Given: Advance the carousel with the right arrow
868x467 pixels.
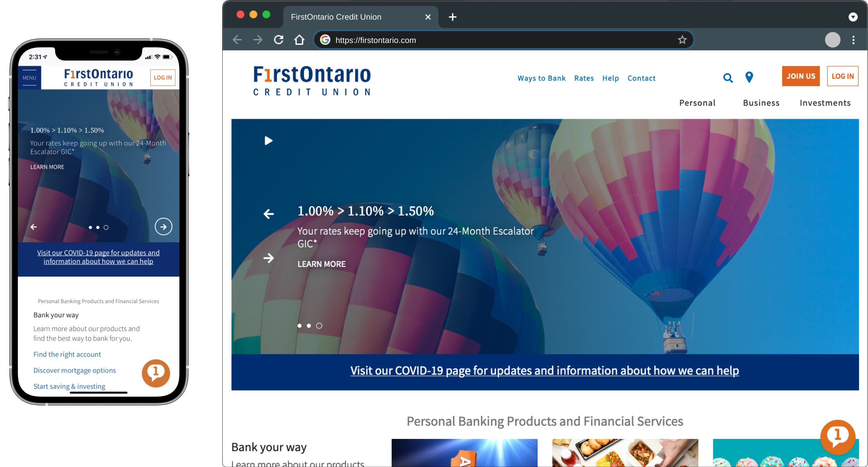Looking at the screenshot, I should coord(163,227).
